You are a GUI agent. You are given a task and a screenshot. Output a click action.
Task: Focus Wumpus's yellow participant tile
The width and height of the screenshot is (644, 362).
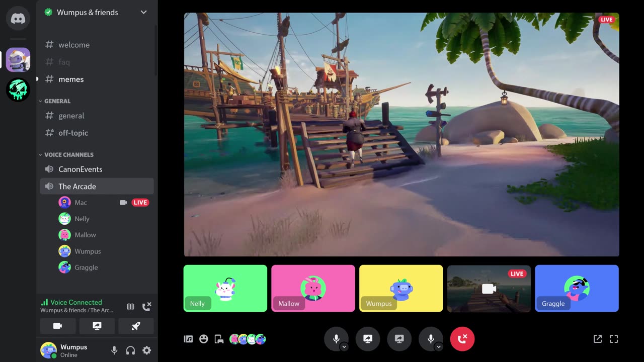tap(401, 289)
